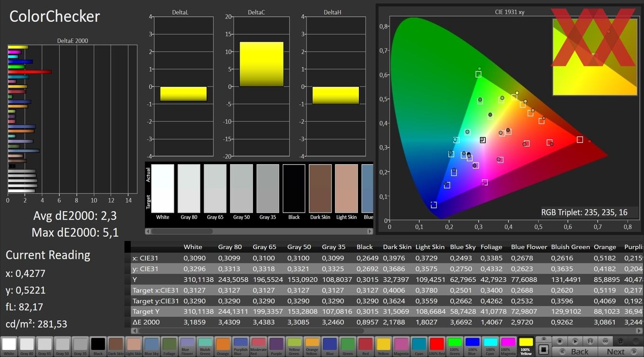Click the swatch comparison scrollbar thumb

point(182,231)
